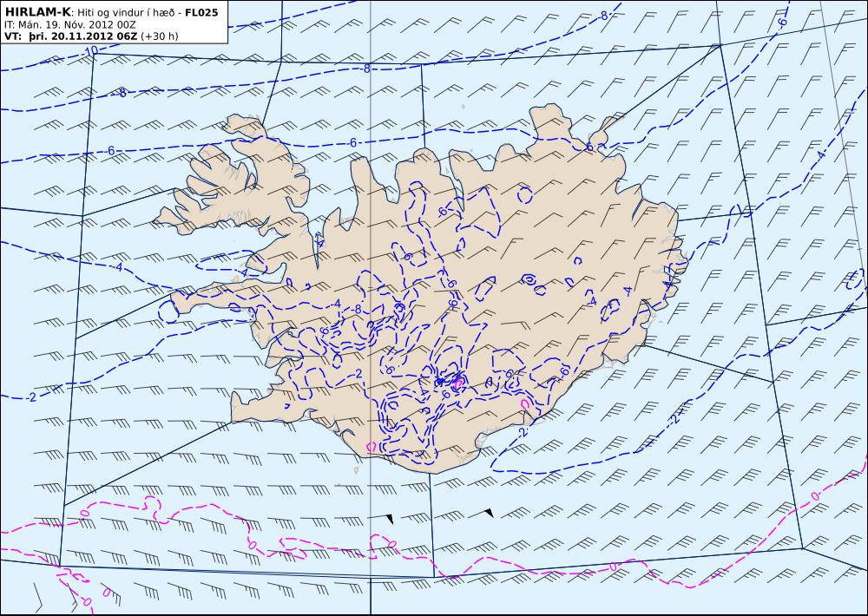Click the IT: Mán. 19. Nóv. 2012 00Z line
Image resolution: width=868 pixels, height=616 pixels.
click(69, 25)
